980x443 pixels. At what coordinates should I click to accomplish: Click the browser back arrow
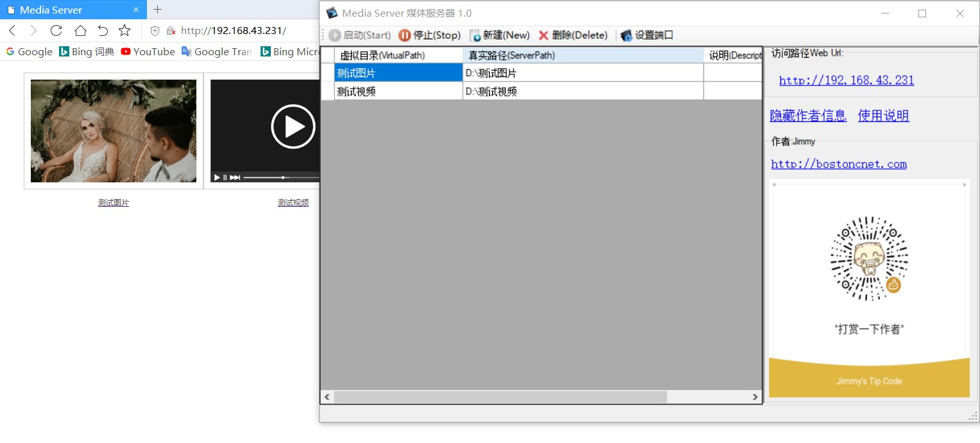12,30
